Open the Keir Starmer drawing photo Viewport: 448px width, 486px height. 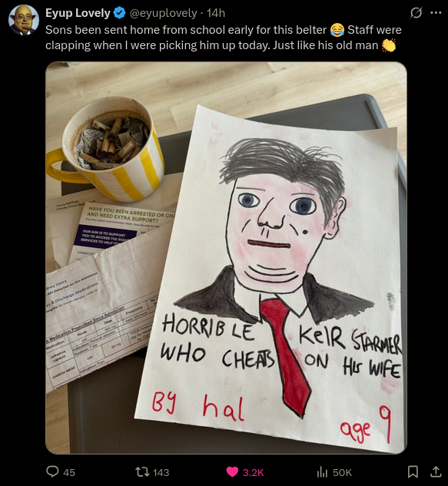(x=226, y=258)
